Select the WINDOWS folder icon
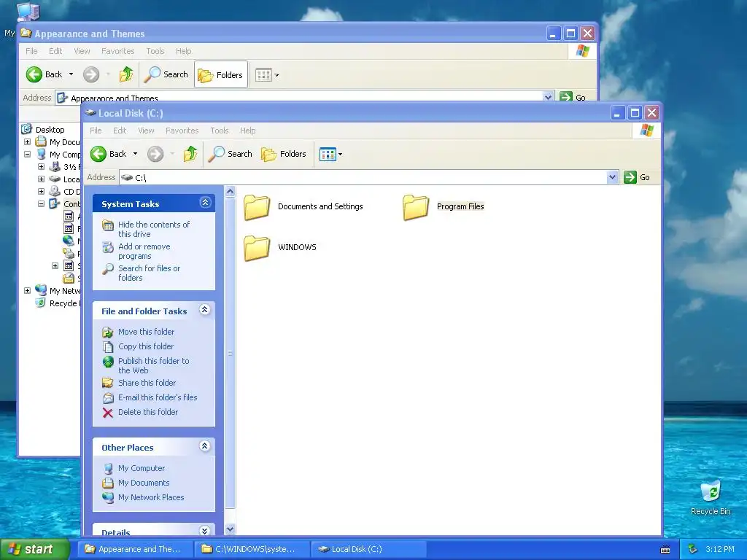Image resolution: width=747 pixels, height=560 pixels. pos(257,248)
